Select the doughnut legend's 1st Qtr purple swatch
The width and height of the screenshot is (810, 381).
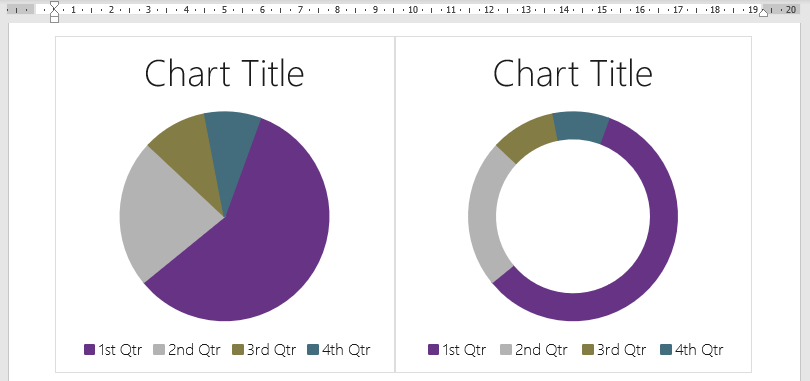coord(433,350)
